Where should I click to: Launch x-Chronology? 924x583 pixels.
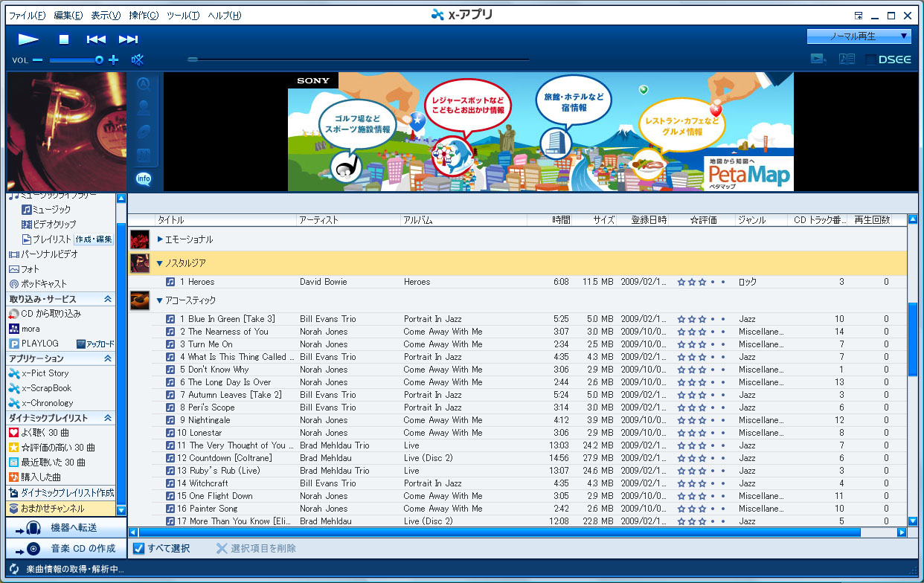(41, 403)
